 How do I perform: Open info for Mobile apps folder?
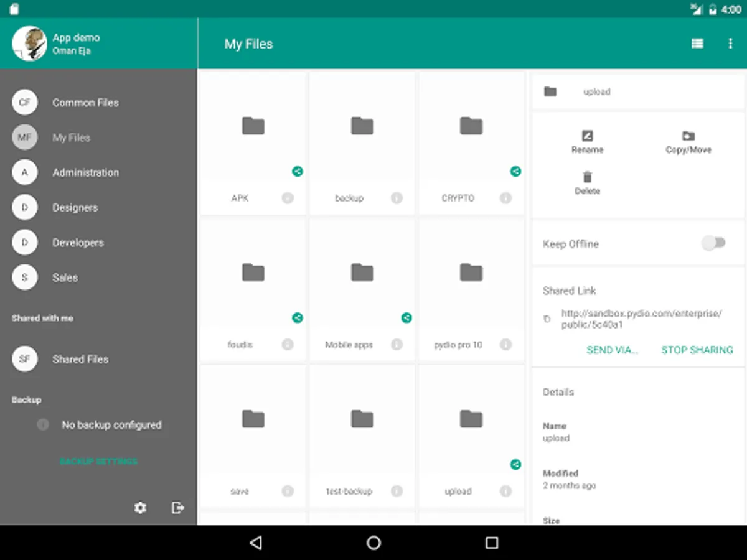click(x=397, y=344)
